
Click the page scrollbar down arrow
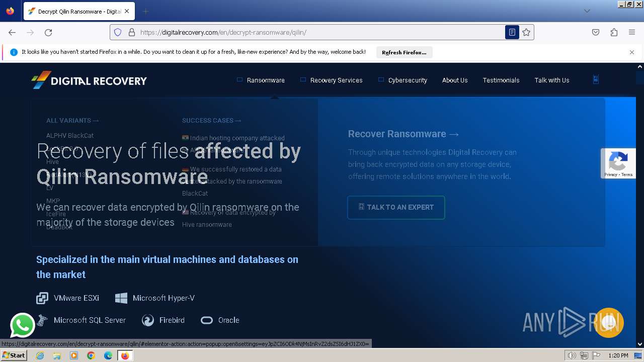coord(640,344)
